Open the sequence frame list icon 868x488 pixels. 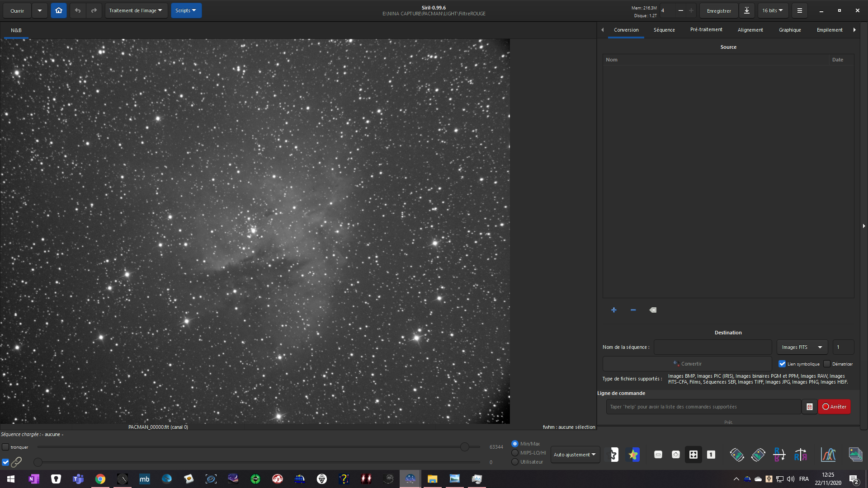click(x=855, y=455)
